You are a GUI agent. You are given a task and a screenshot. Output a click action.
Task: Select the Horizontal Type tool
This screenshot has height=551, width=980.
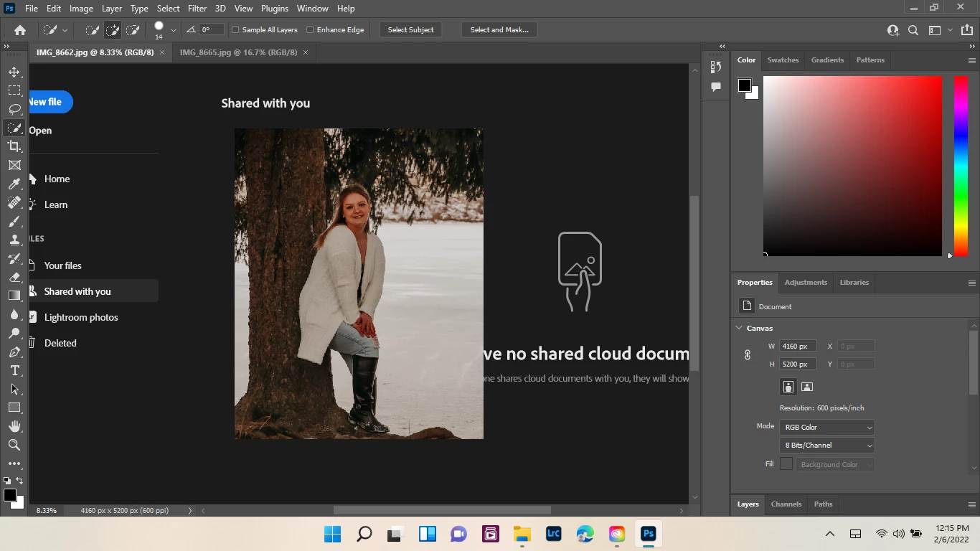click(x=14, y=370)
